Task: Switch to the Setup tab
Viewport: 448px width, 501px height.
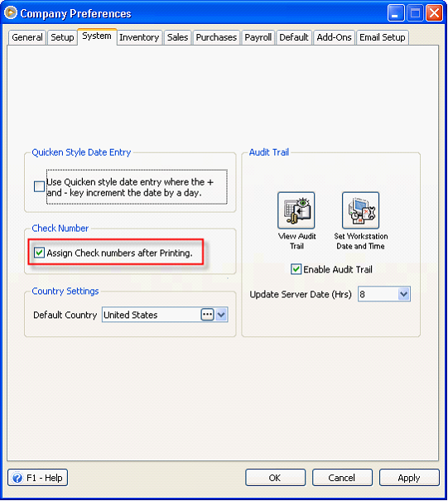Action: (62, 37)
